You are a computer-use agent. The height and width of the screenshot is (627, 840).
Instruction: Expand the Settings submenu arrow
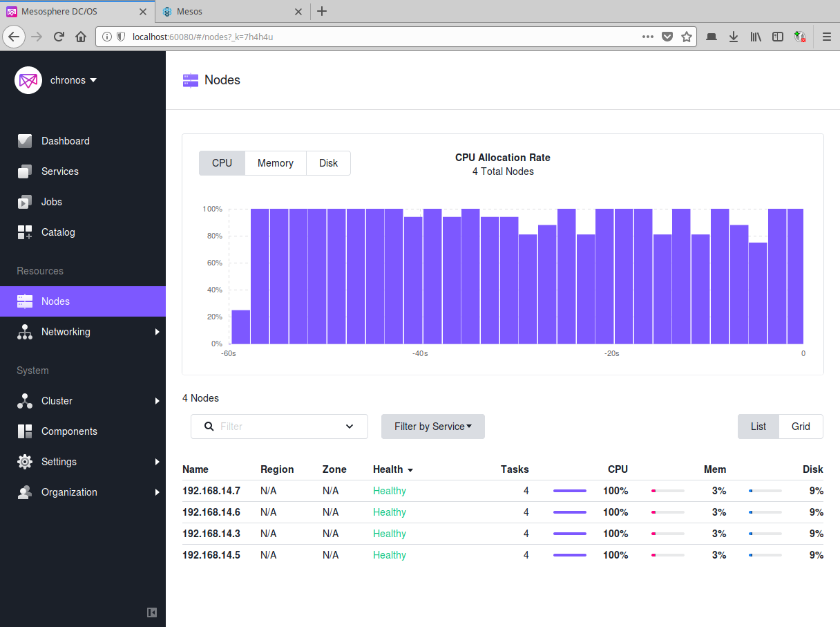coord(157,462)
